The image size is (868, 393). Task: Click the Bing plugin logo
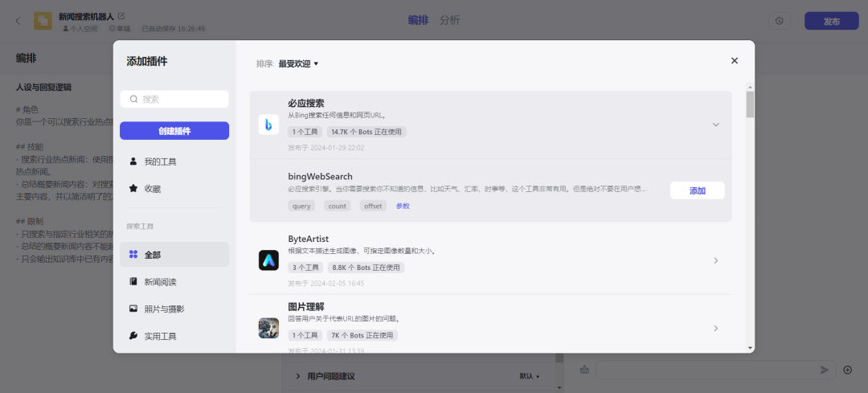point(268,125)
